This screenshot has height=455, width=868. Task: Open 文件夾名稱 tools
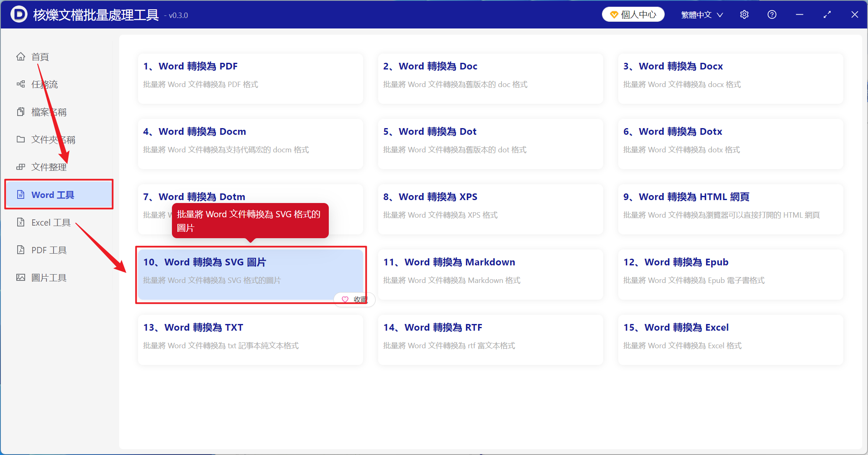[53, 139]
